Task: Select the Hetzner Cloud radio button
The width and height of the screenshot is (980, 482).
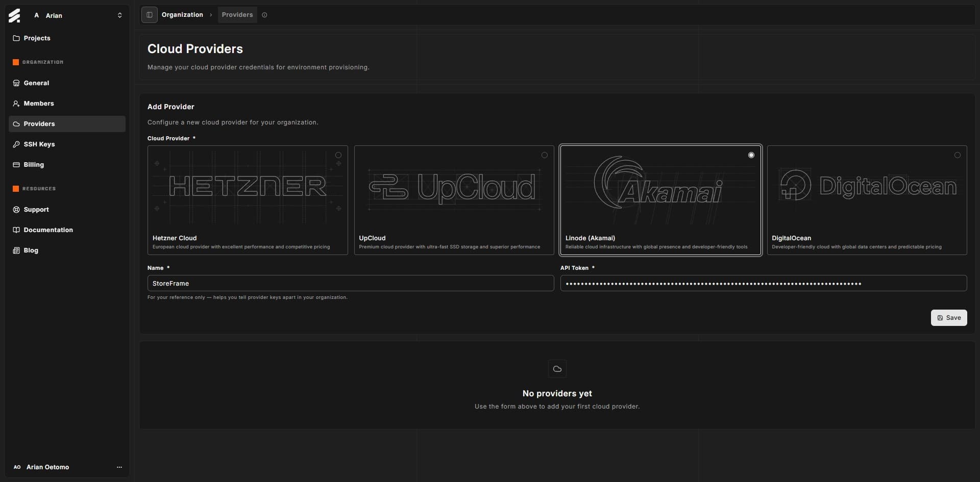Action: [x=338, y=155]
